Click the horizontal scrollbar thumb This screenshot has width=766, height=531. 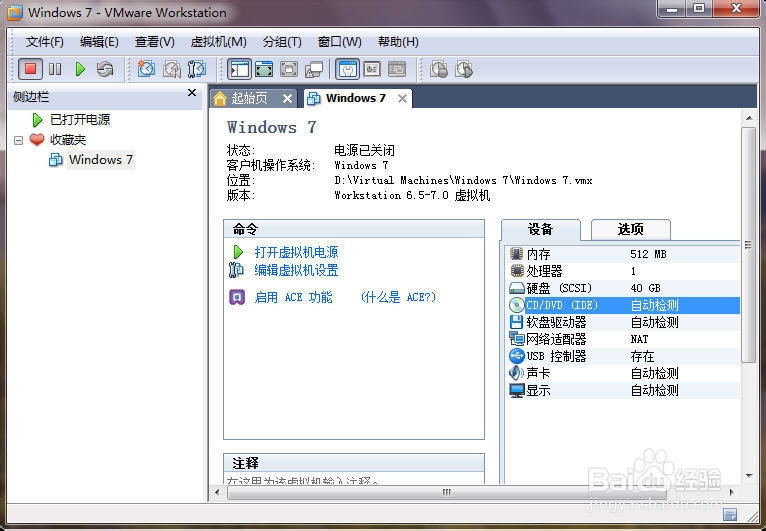point(447,492)
